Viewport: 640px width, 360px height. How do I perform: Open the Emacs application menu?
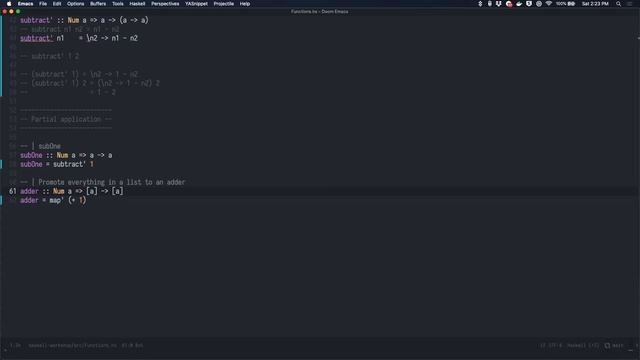pyautogui.click(x=25, y=4)
